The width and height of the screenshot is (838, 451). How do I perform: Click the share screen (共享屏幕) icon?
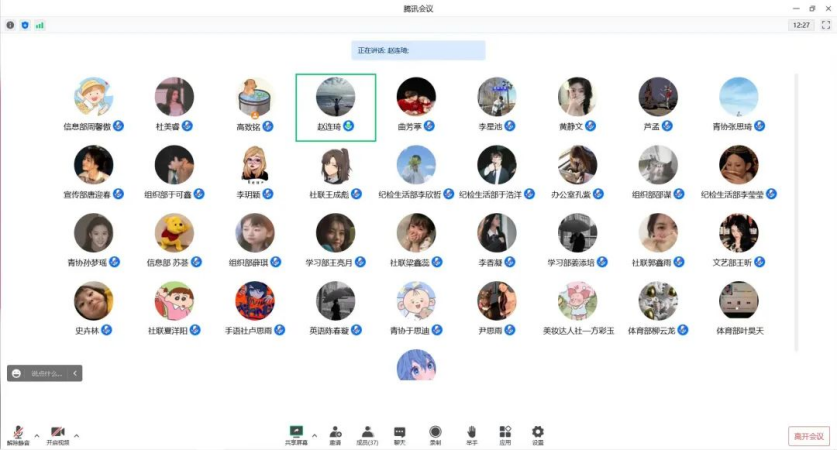[296, 432]
